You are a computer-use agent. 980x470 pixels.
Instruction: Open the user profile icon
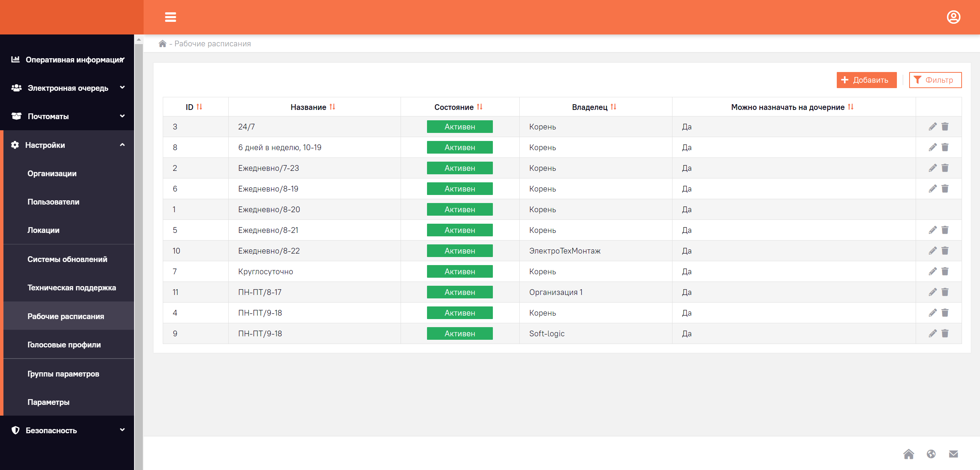point(953,17)
